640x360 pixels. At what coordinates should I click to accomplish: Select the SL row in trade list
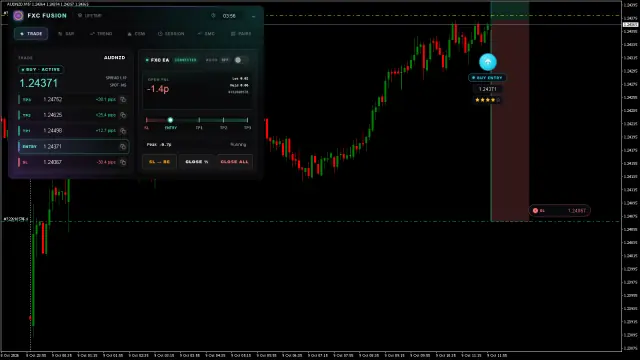point(73,162)
